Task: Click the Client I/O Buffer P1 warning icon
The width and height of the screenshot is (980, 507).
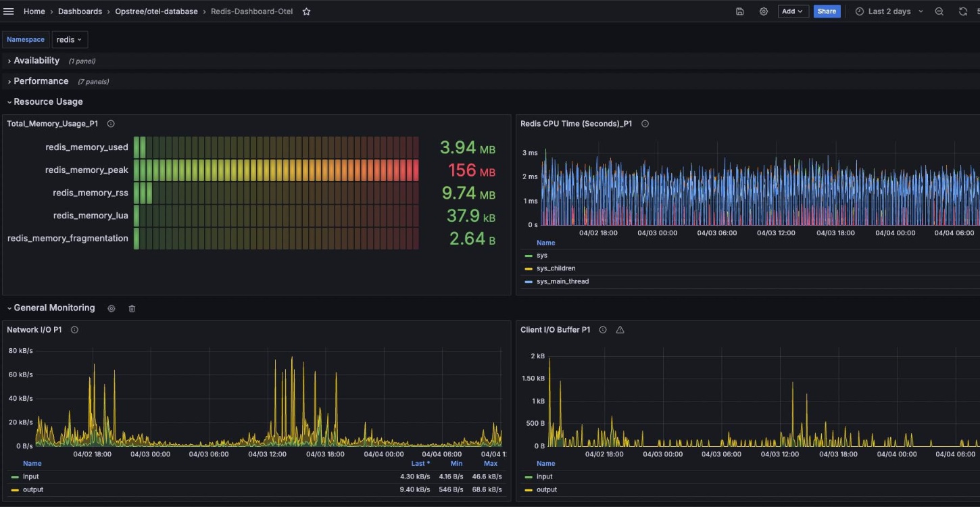Action: 620,330
